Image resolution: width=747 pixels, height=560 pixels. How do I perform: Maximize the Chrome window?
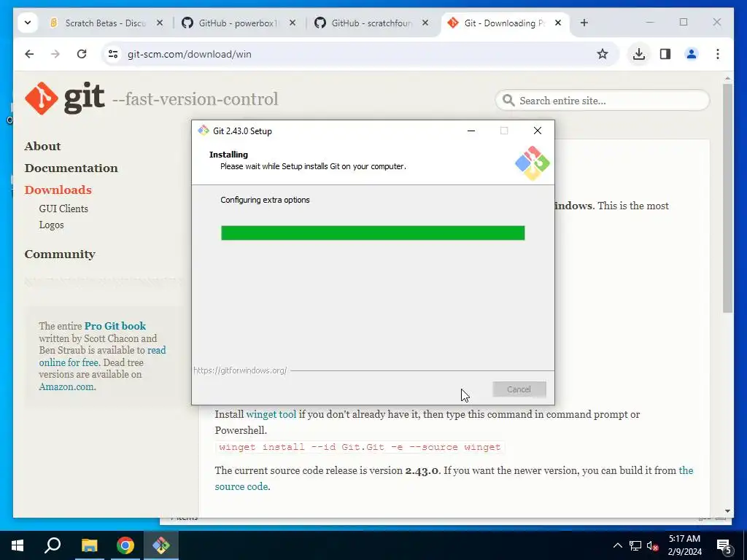point(683,23)
